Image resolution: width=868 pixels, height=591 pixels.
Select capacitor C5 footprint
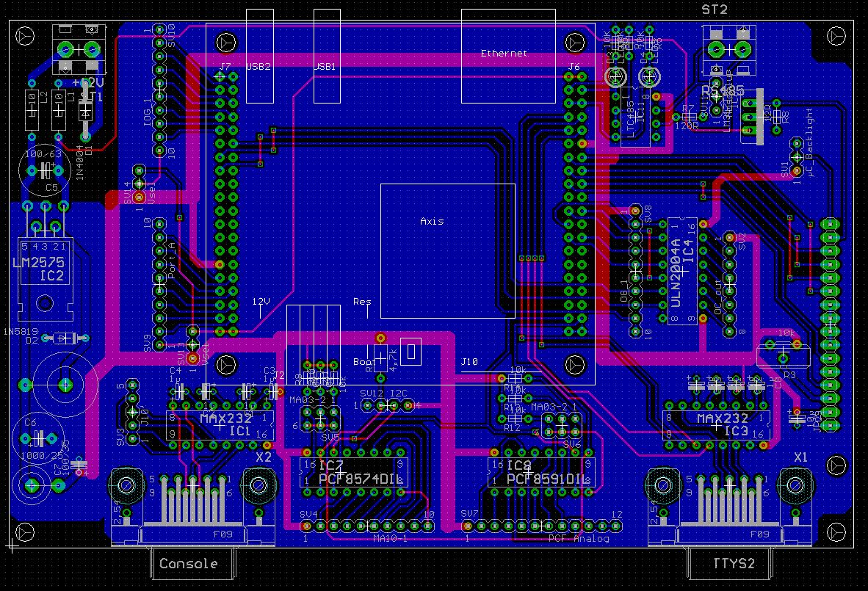45,170
